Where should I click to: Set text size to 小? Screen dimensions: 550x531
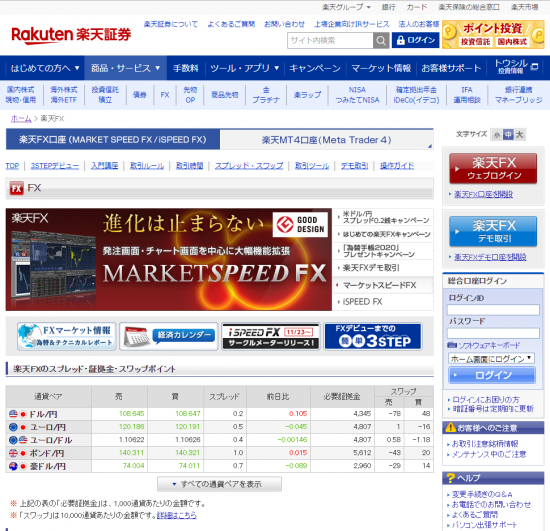[496, 135]
